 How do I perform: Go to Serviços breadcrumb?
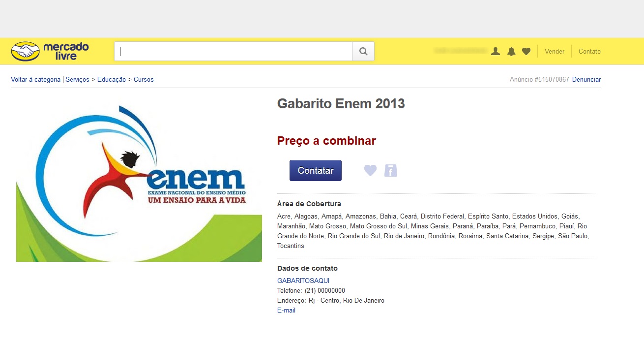tap(77, 79)
